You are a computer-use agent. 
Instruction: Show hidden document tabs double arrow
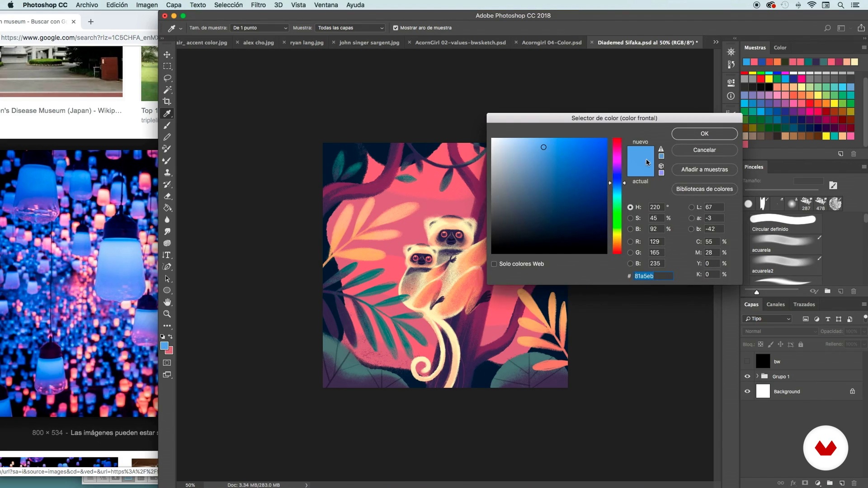tap(716, 42)
